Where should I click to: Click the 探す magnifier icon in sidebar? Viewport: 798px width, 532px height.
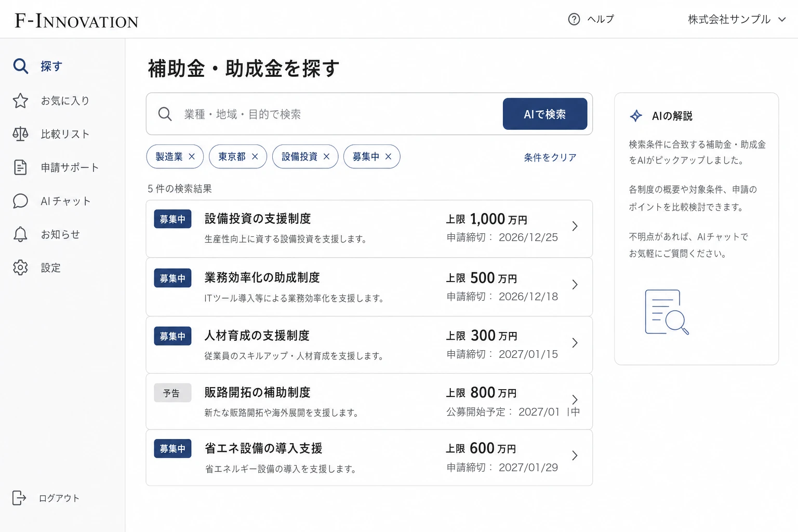click(20, 66)
